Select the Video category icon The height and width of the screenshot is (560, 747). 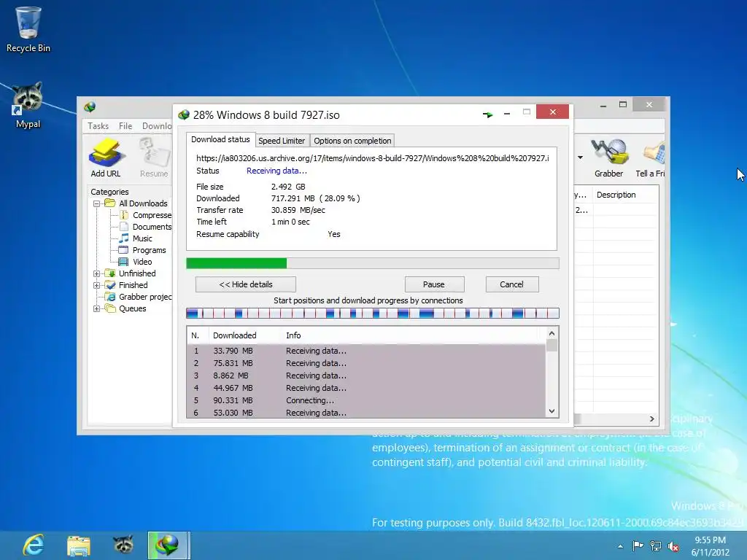tap(123, 262)
